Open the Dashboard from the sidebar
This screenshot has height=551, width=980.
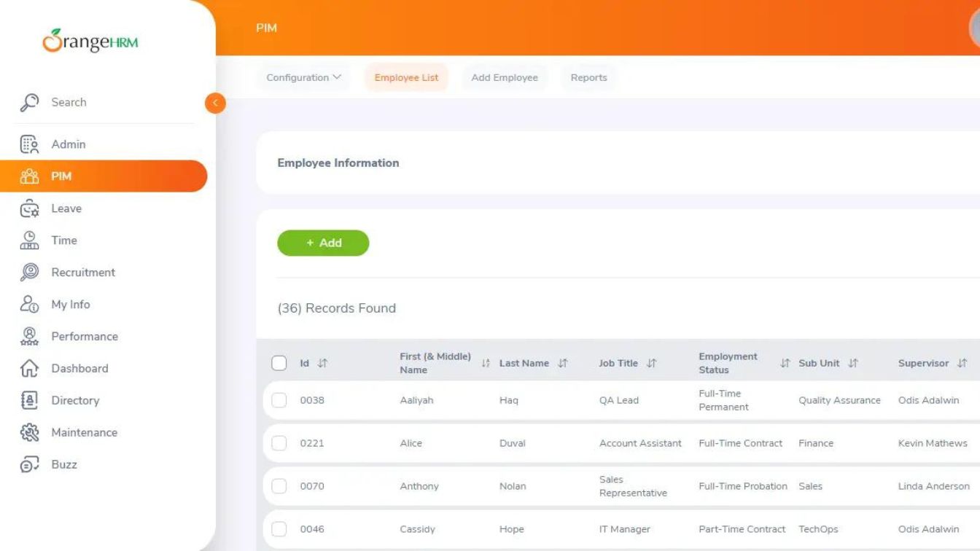pos(30,368)
